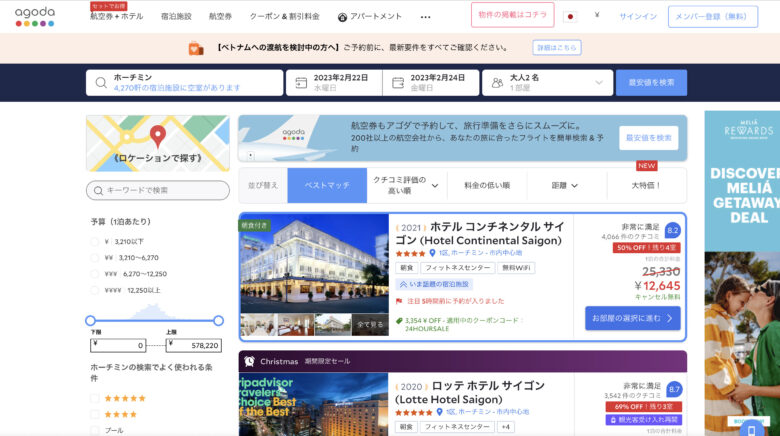This screenshot has height=436, width=780.
Task: Open Hotel Continental Saigon title link
Action: coord(480,233)
